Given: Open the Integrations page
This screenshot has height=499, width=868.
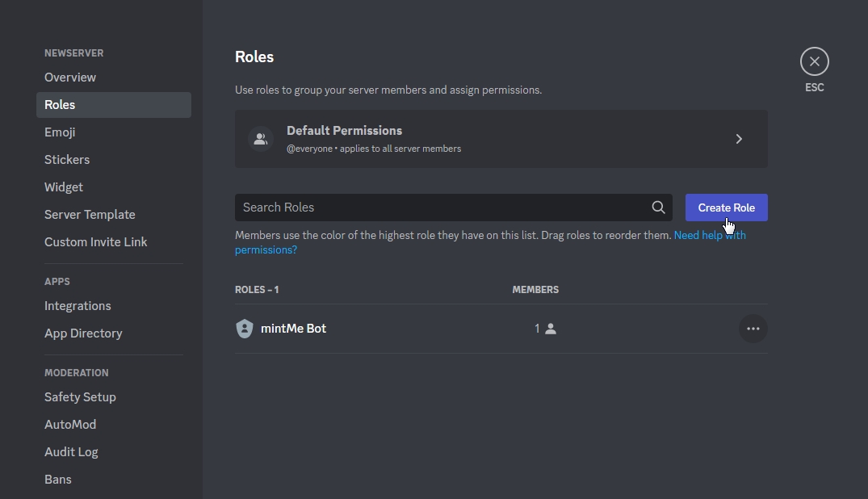Looking at the screenshot, I should [x=78, y=306].
